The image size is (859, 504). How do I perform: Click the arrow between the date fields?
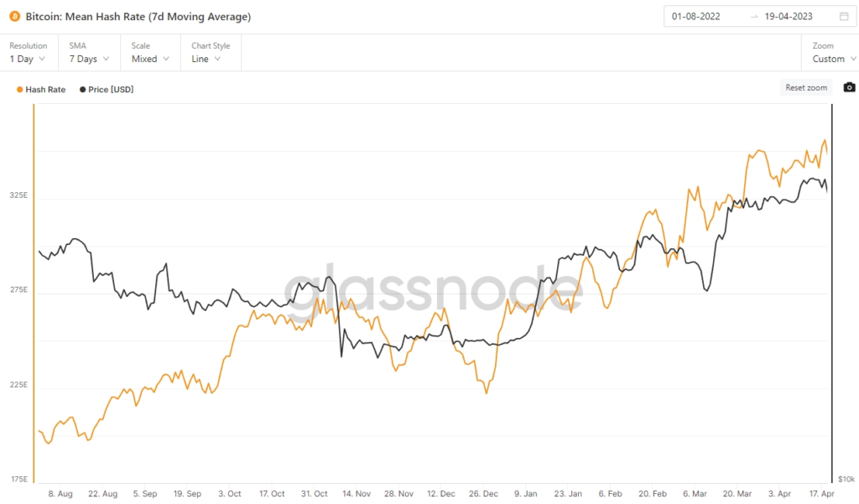(x=754, y=17)
